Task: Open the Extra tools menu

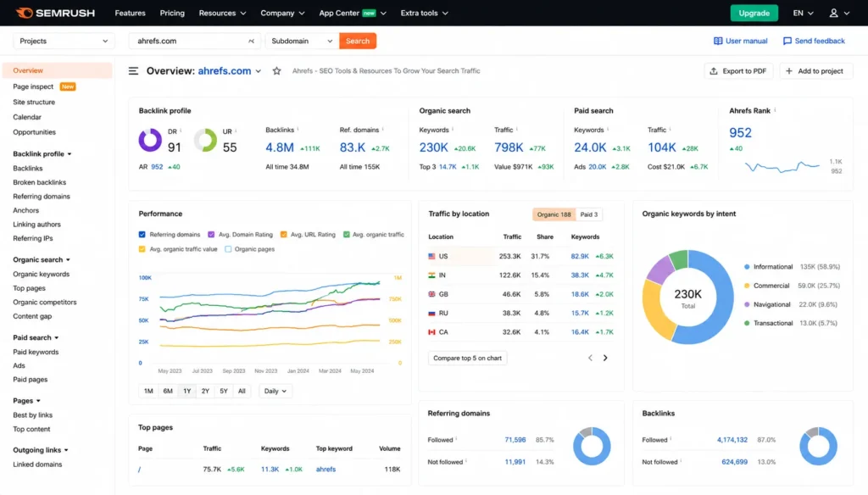Action: point(424,13)
